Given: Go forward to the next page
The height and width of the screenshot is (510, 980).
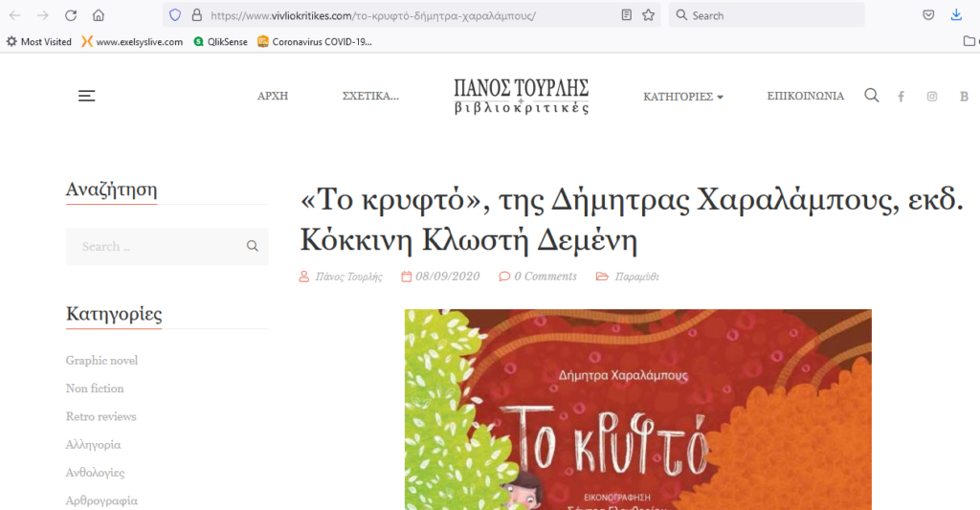Looking at the screenshot, I should (x=42, y=15).
